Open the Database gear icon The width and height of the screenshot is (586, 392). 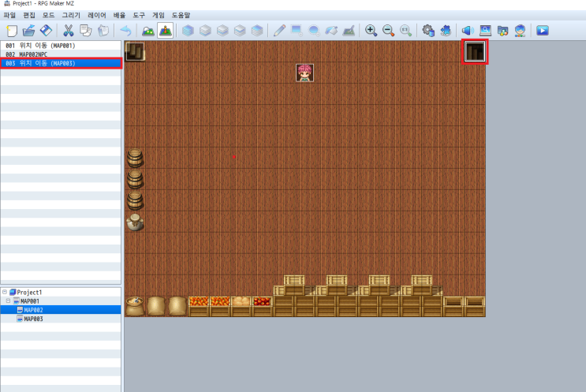428,31
